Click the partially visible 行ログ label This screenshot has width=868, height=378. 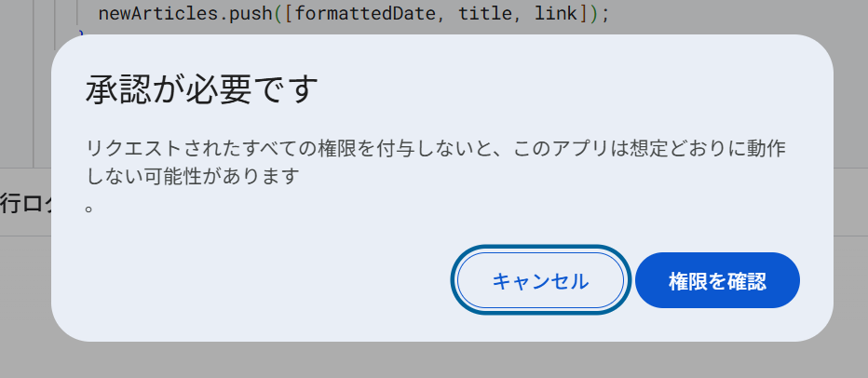[25, 205]
